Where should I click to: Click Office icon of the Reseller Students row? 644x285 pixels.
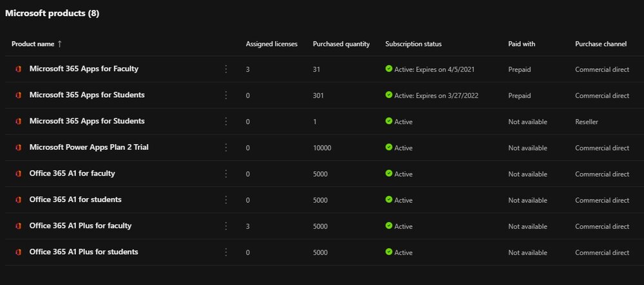(18, 122)
